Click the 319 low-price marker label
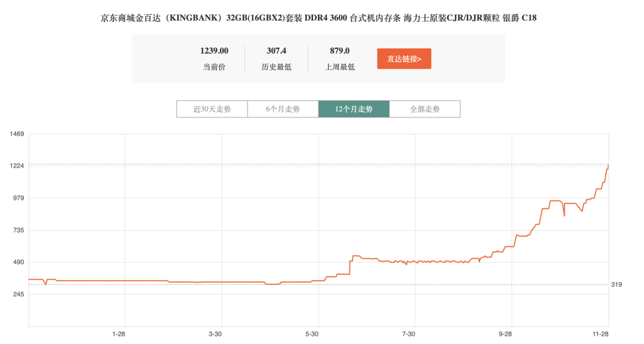This screenshot has width=644, height=344. tap(617, 284)
